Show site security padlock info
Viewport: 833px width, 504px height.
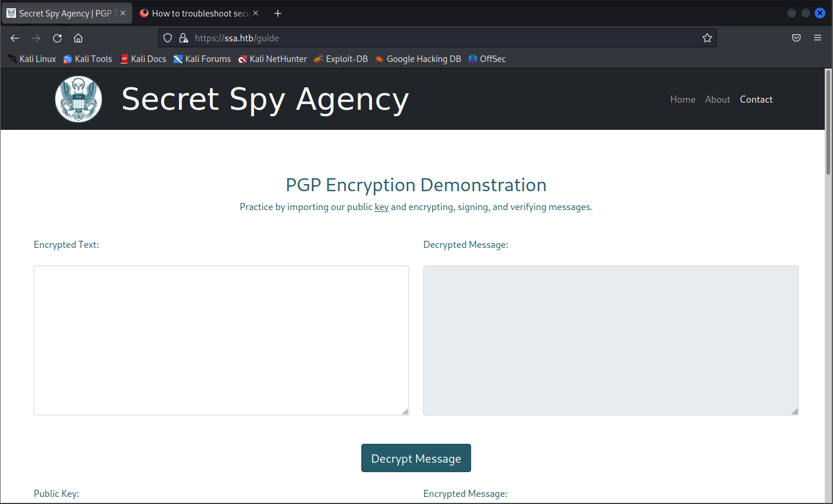pyautogui.click(x=183, y=38)
